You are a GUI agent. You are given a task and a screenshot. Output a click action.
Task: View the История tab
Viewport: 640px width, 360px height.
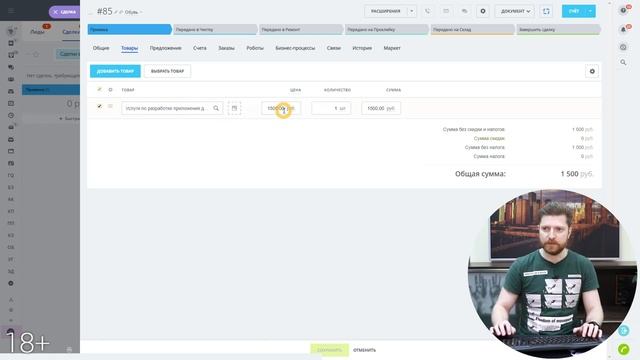pyautogui.click(x=362, y=48)
